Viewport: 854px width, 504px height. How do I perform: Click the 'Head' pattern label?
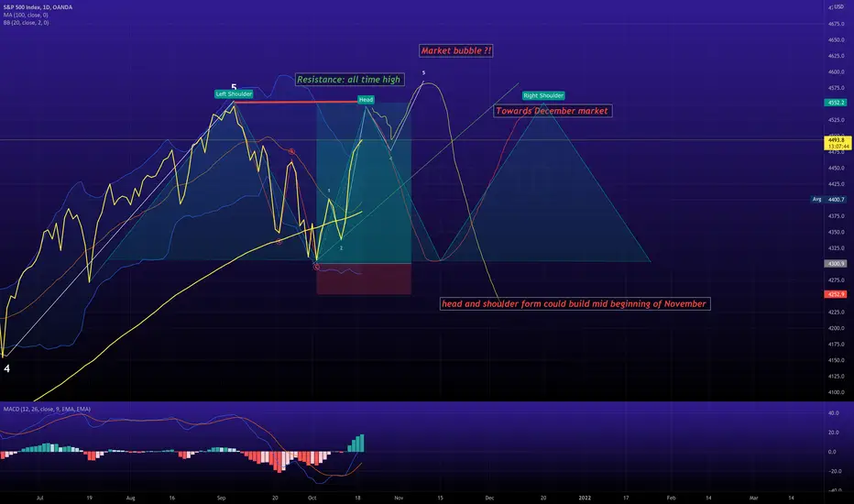pos(366,100)
